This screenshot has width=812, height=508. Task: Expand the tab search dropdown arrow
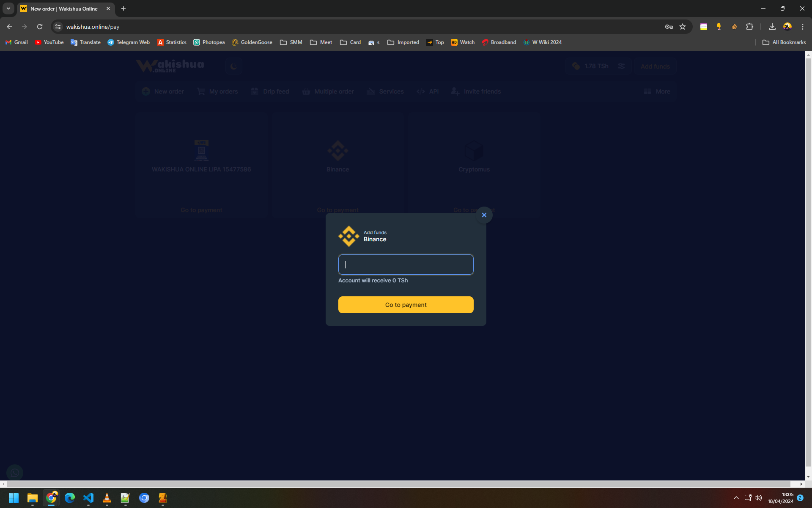8,8
